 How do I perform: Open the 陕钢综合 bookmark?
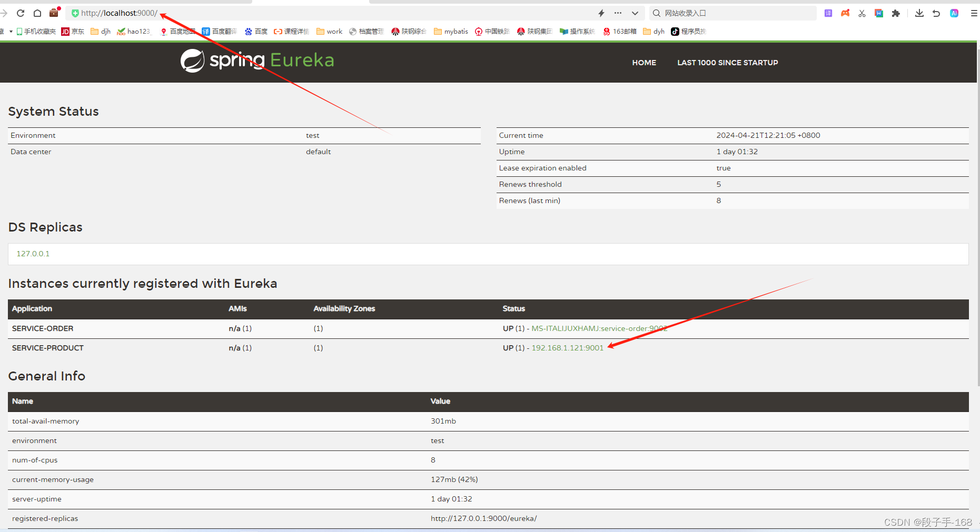[409, 32]
